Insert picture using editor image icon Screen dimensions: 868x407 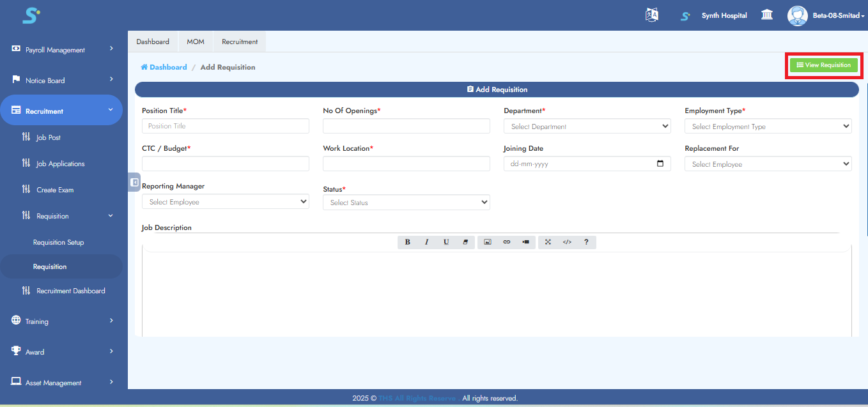(488, 242)
